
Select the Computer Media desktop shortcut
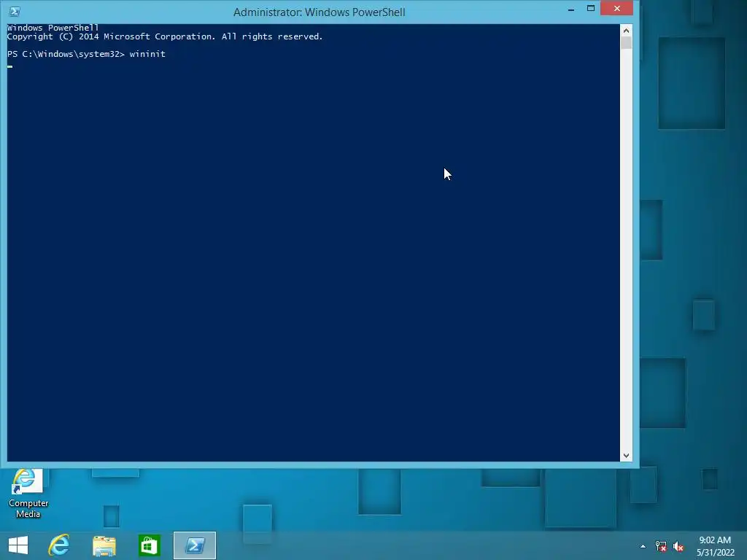28,494
